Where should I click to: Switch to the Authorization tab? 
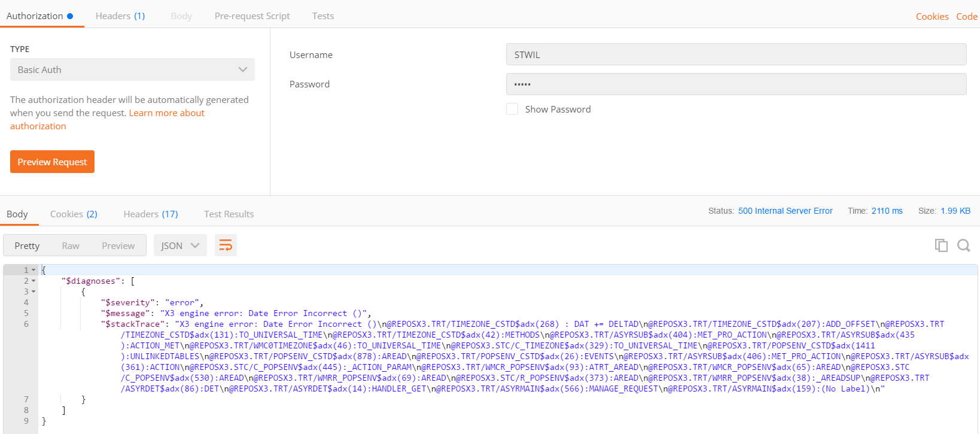[39, 16]
